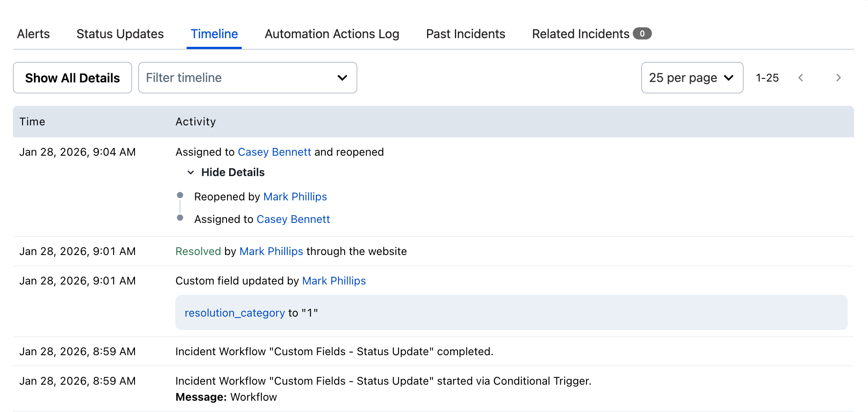Click Mark Phillips next to custom field update

[334, 281]
